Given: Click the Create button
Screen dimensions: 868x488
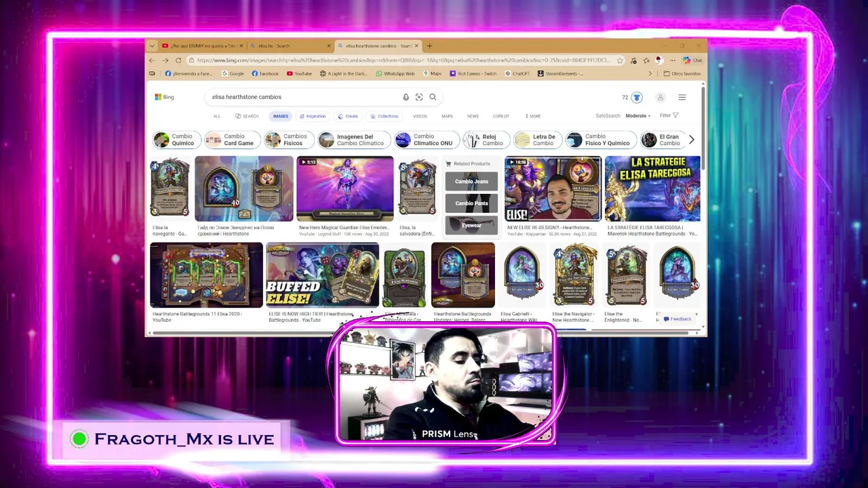Looking at the screenshot, I should pos(348,116).
